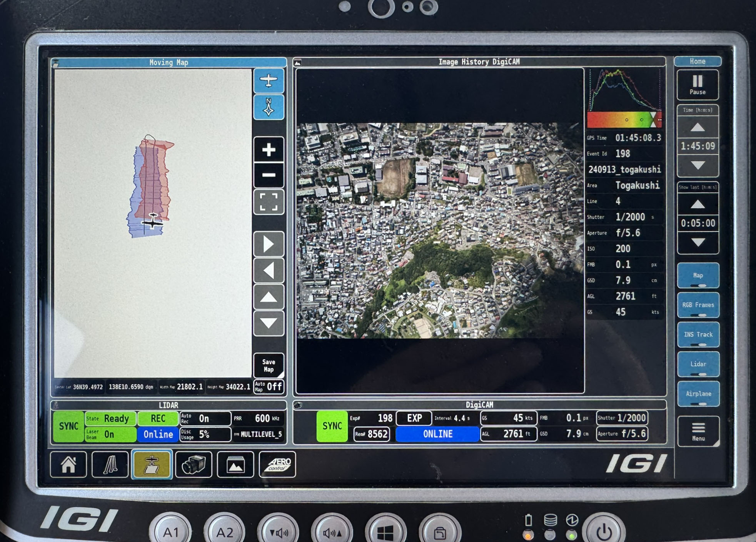Decrease the Time value with down arrow
The width and height of the screenshot is (756, 542).
[x=698, y=166]
